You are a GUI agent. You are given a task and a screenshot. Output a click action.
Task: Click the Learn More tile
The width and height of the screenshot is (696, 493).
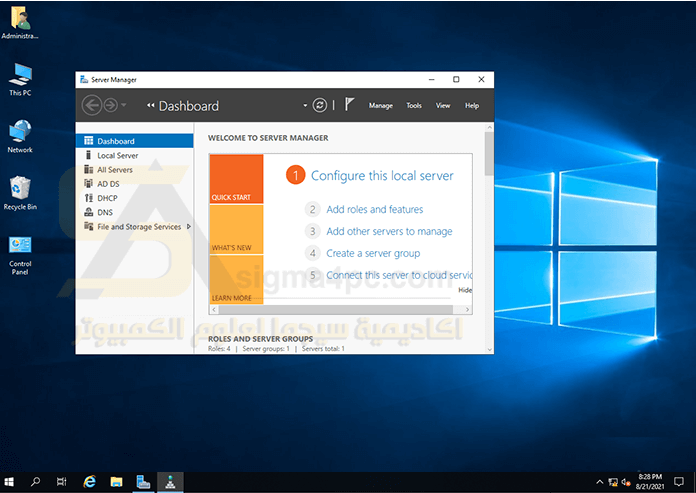236,280
